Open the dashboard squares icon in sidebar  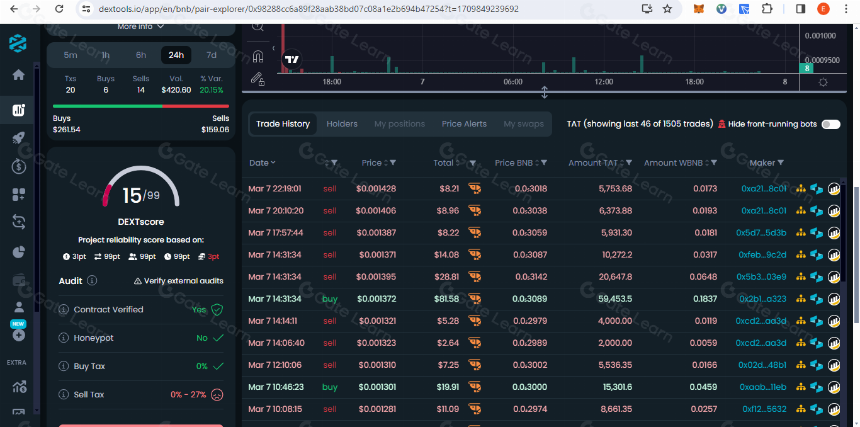[x=19, y=194]
